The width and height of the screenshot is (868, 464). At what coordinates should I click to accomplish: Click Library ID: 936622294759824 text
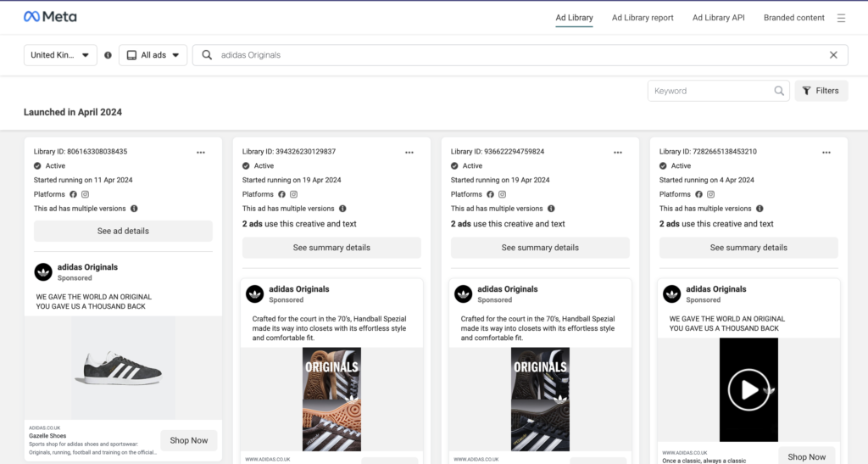pyautogui.click(x=497, y=151)
